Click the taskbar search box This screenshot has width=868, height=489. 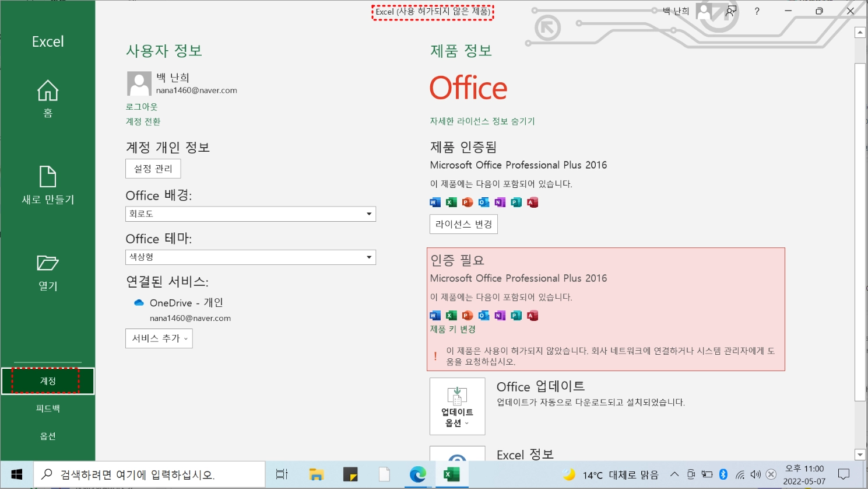[149, 474]
